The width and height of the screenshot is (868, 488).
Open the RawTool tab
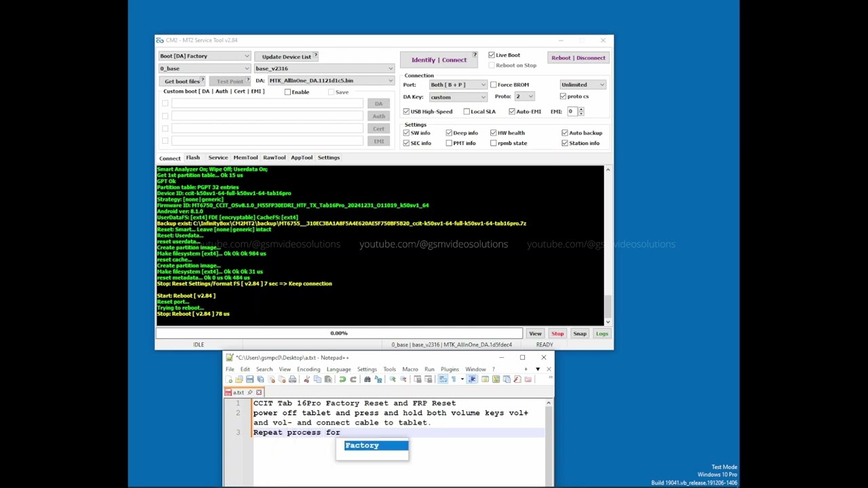[274, 157]
